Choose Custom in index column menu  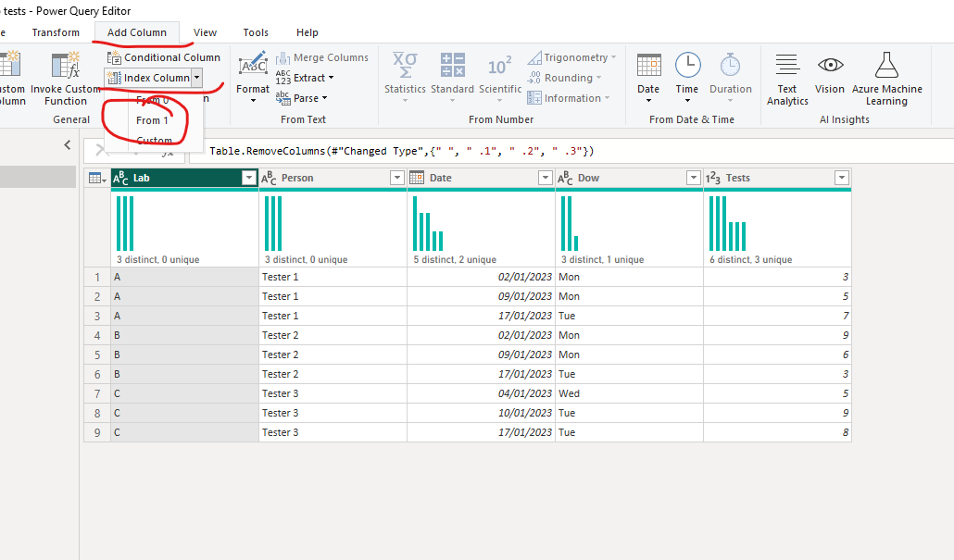point(154,141)
